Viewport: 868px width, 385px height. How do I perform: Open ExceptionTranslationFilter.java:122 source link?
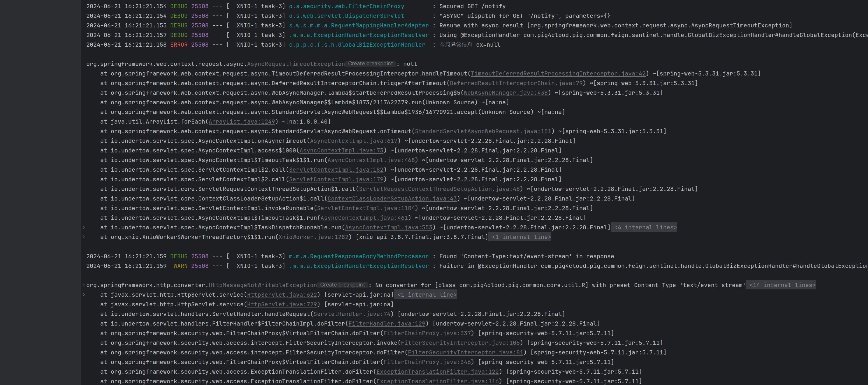click(x=437, y=372)
